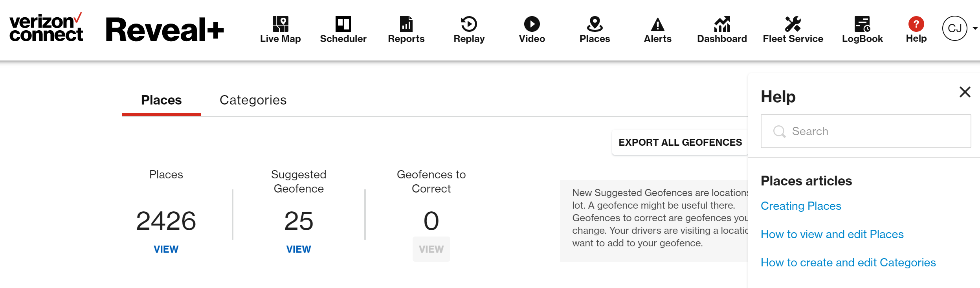Image resolution: width=980 pixels, height=288 pixels.
Task: Open the Dashboard graph icon
Action: pos(722,24)
